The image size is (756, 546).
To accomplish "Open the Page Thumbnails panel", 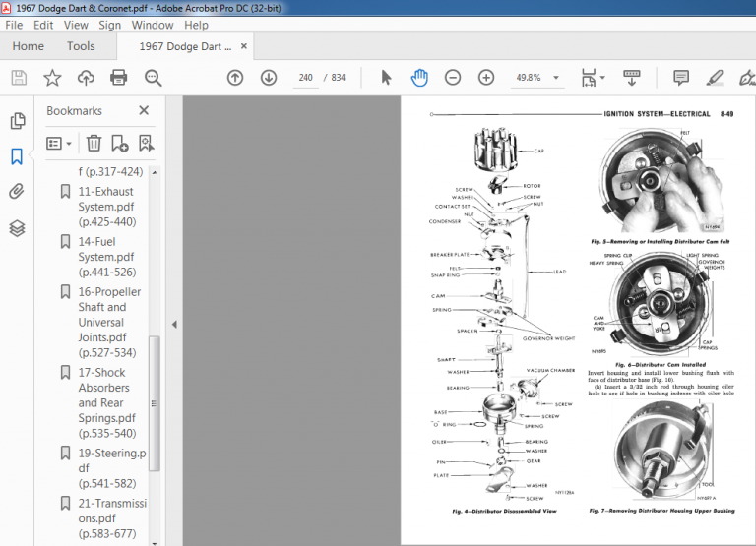I will 18,121.
